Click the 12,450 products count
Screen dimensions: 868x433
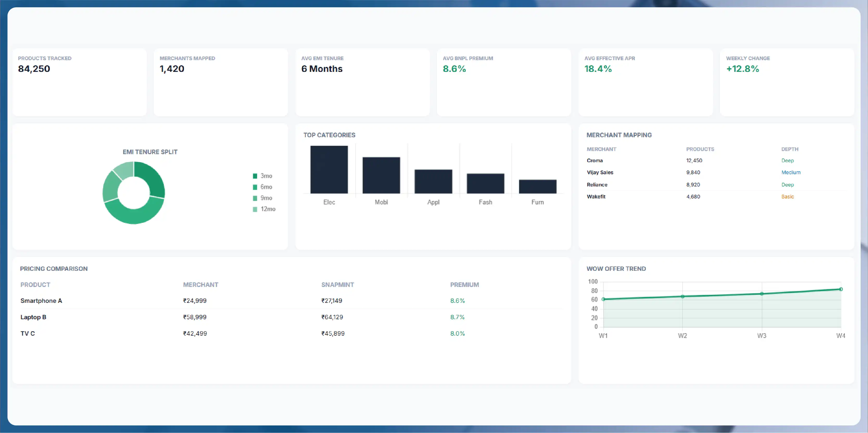(694, 161)
